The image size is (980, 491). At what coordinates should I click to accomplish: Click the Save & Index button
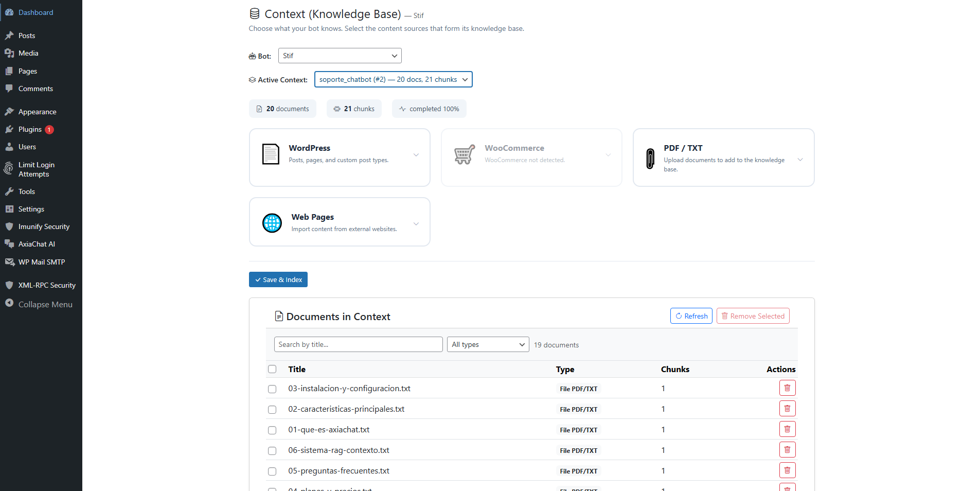click(278, 279)
